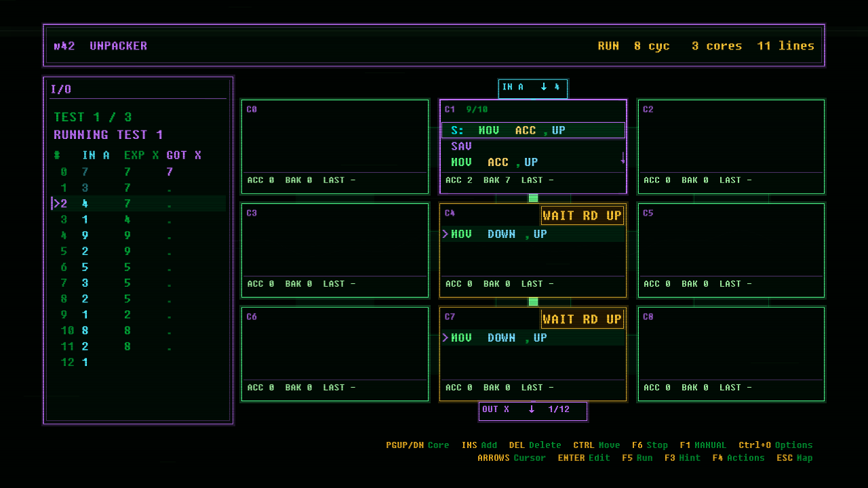The image size is (868, 488).
Task: Select the empty C6 core
Action: click(x=335, y=354)
